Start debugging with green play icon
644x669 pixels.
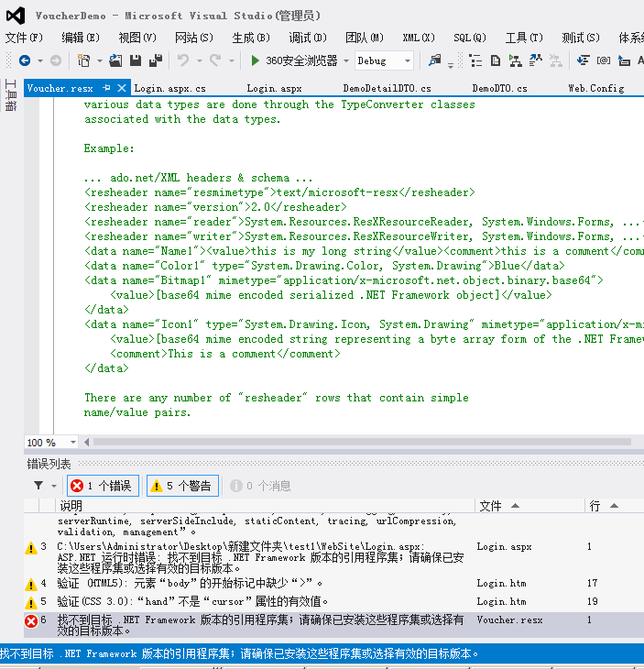(x=255, y=60)
